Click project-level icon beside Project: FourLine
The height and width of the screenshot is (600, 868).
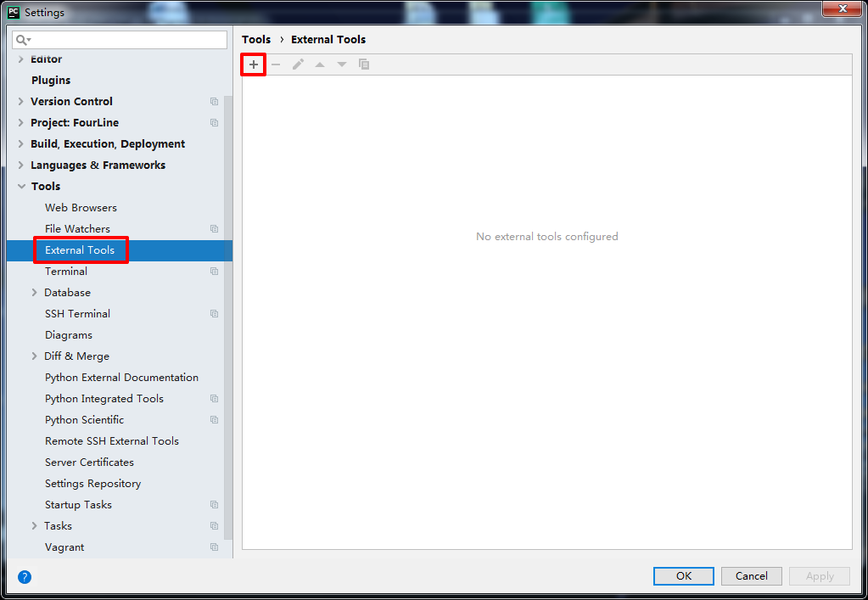pos(214,123)
